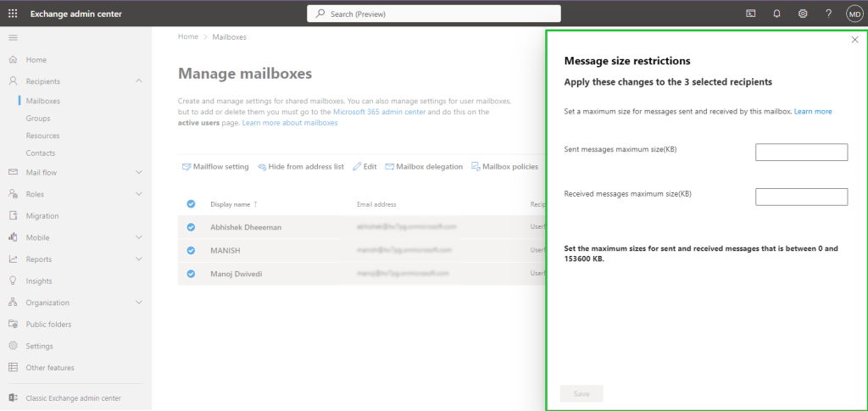Collapse the Recipients section chevron
This screenshot has width=868, height=411.
click(139, 81)
